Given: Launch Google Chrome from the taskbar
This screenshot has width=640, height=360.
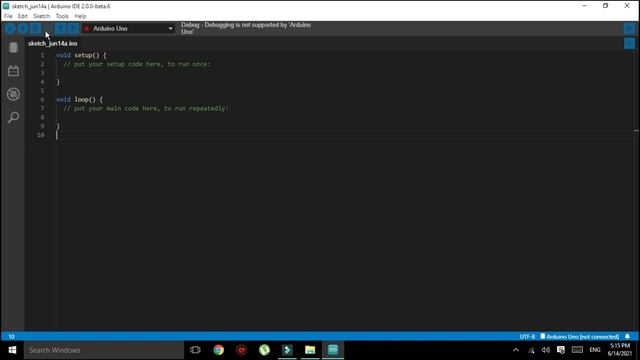Looking at the screenshot, I should point(218,350).
